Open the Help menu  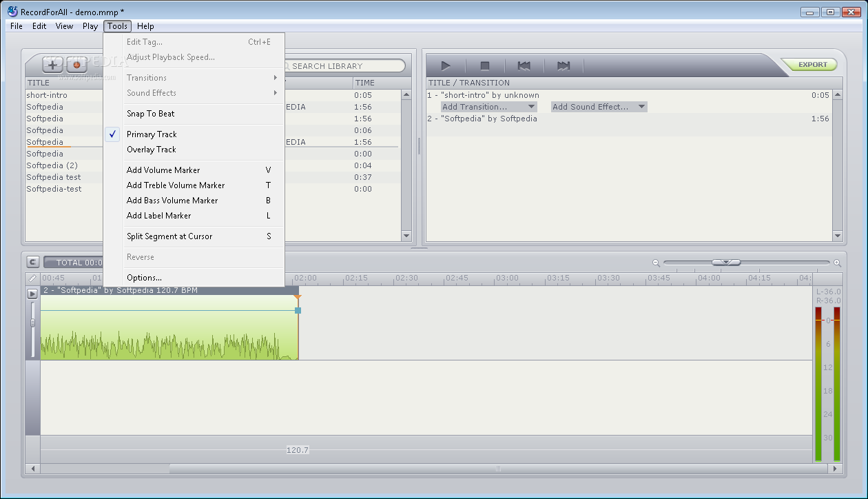pos(145,26)
